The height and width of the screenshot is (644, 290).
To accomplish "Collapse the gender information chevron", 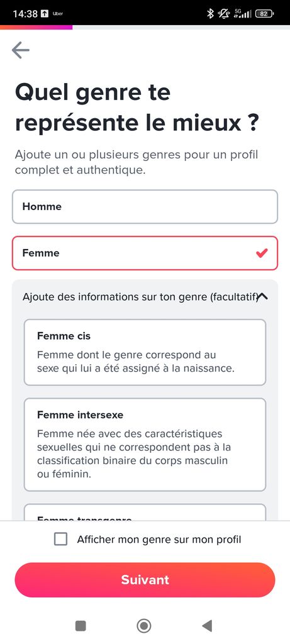I will 262,296.
